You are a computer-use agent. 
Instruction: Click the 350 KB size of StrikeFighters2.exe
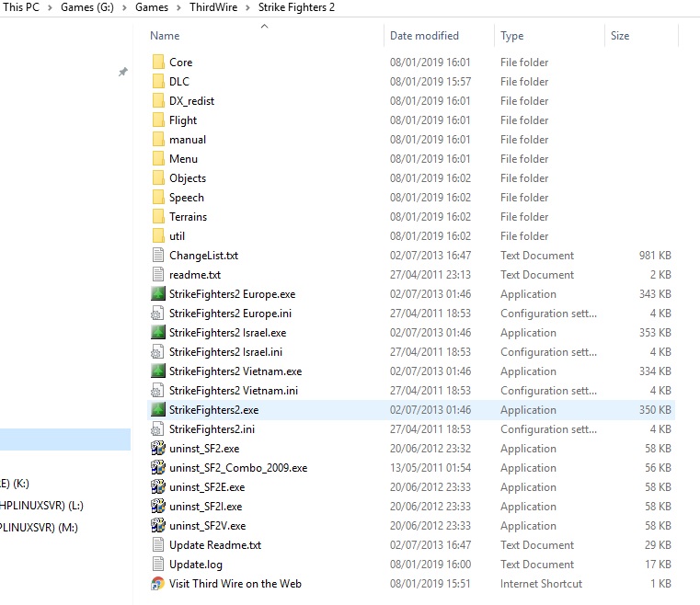(x=655, y=409)
